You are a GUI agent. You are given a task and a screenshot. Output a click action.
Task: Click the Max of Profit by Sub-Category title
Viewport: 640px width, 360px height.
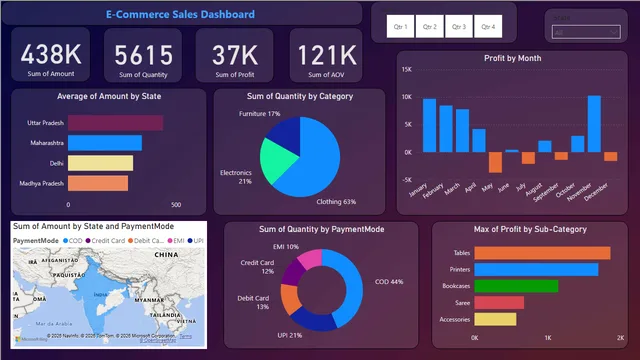[x=530, y=229]
